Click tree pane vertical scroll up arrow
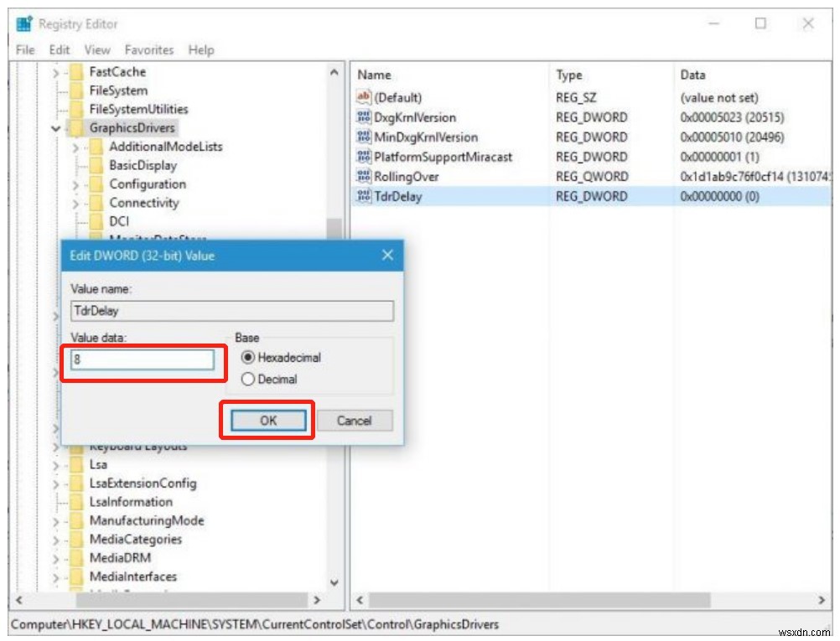This screenshot has width=840, height=641. point(334,72)
